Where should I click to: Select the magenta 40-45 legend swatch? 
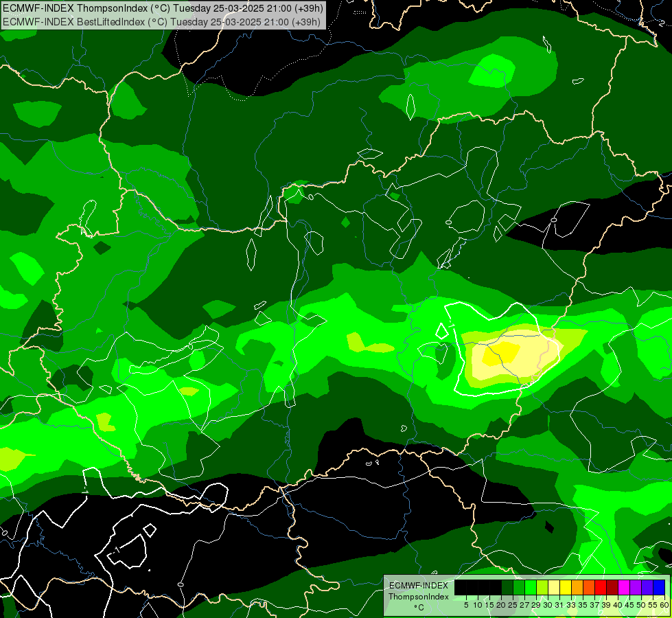624,587
